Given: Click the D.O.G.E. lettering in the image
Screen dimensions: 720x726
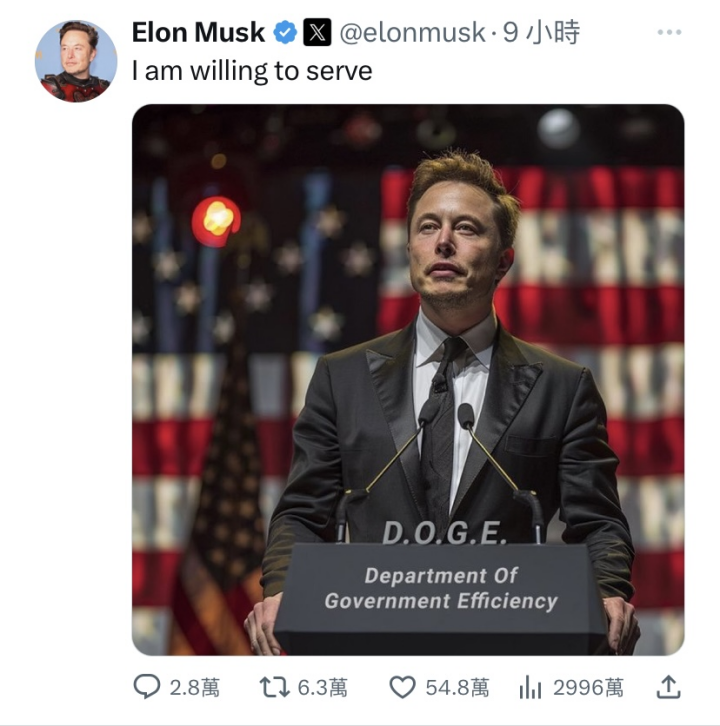Looking at the screenshot, I should 444,532.
